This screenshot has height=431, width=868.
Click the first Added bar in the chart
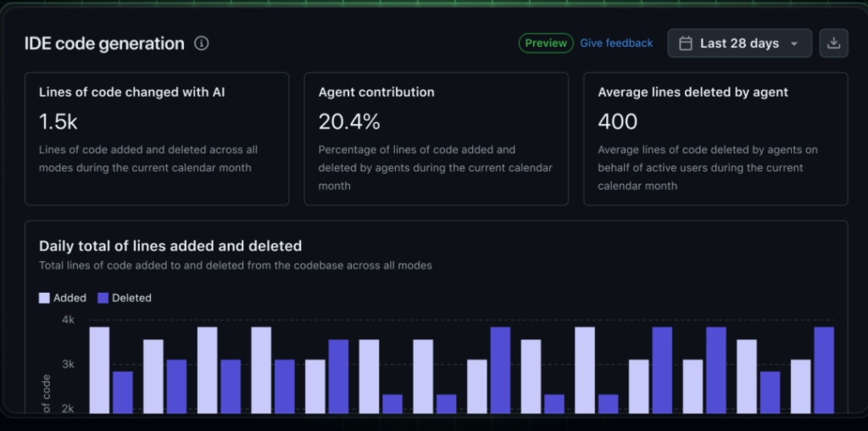click(x=99, y=370)
